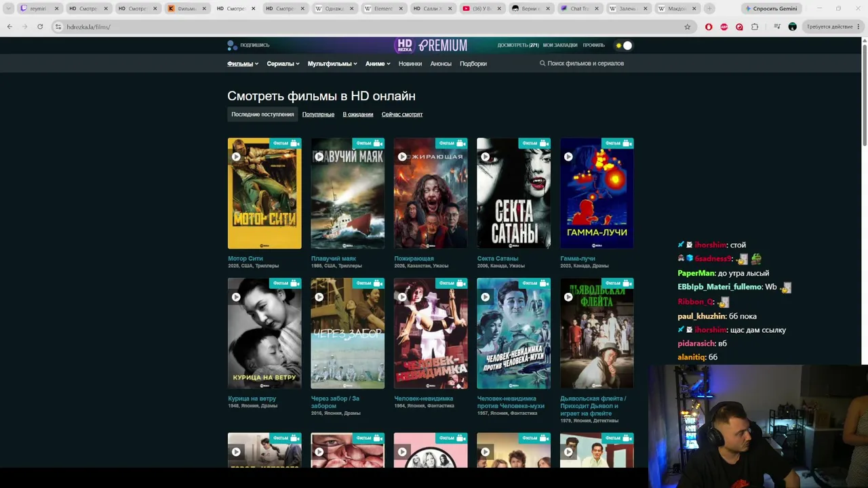Click the play icon on Человек-невидимка против Человека-мухи poster
The width and height of the screenshot is (868, 488).
click(485, 297)
